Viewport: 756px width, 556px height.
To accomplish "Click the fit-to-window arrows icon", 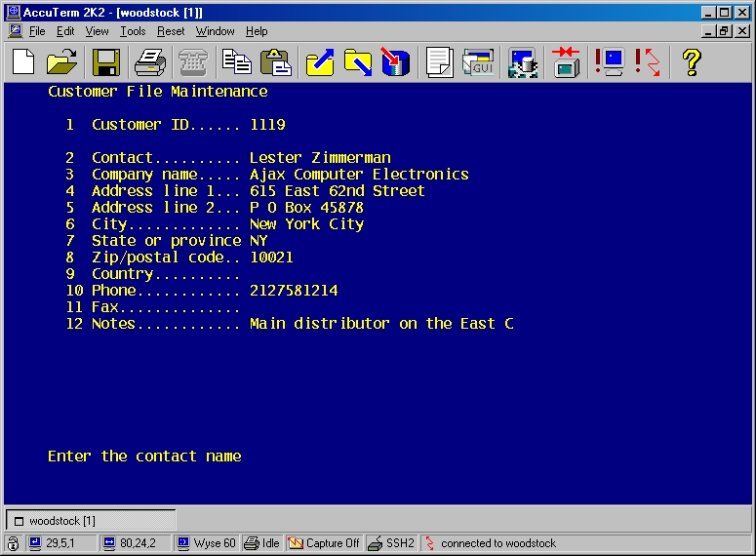I will point(566,62).
